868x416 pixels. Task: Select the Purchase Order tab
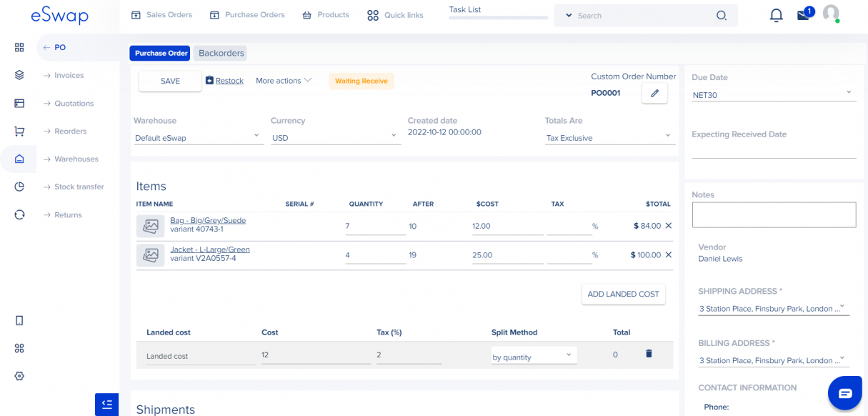tap(159, 53)
